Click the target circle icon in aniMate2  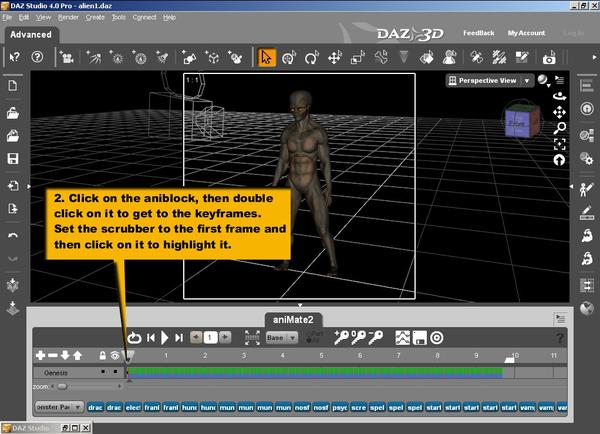pyautogui.click(x=437, y=338)
